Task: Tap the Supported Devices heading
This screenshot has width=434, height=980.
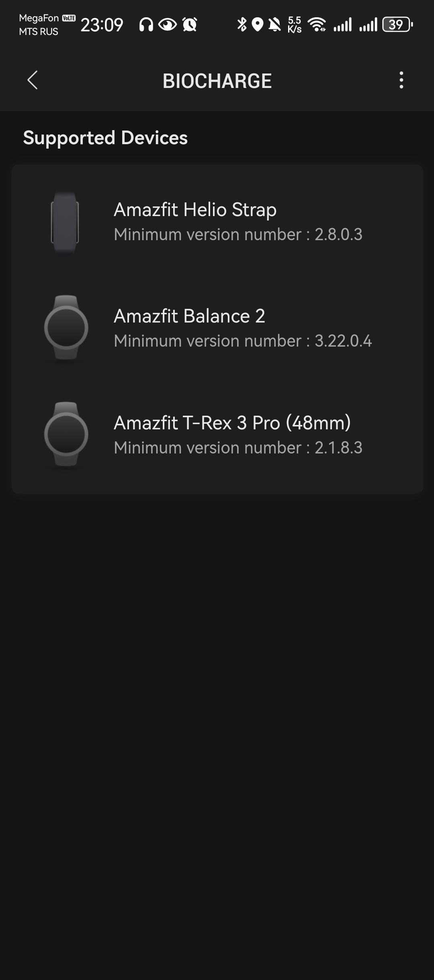Action: click(x=105, y=138)
